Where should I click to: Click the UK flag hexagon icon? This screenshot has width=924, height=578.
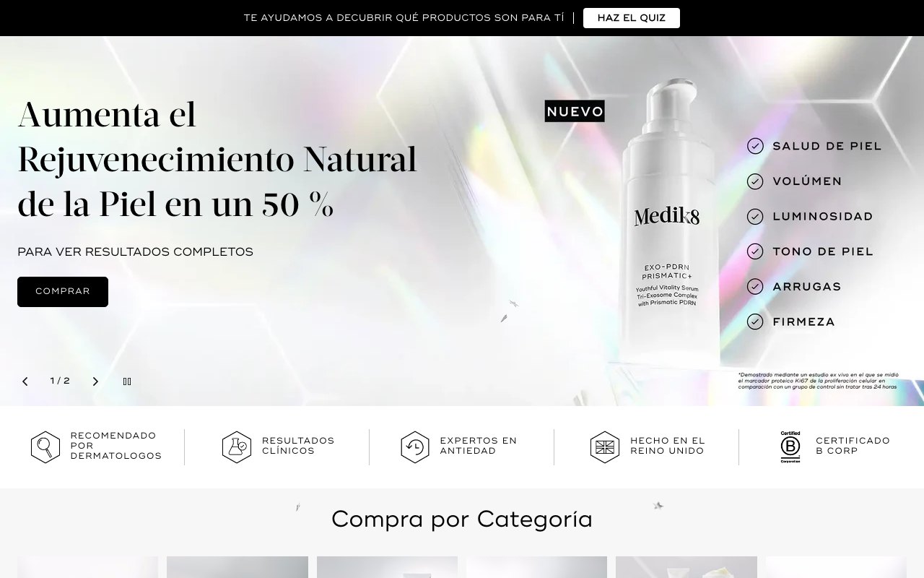pos(605,447)
